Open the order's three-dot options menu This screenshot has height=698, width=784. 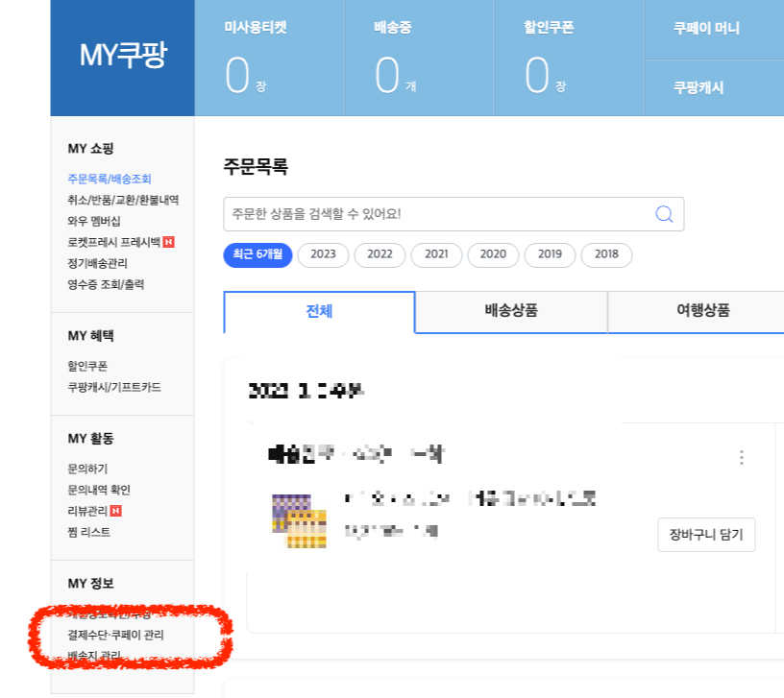pyautogui.click(x=742, y=459)
